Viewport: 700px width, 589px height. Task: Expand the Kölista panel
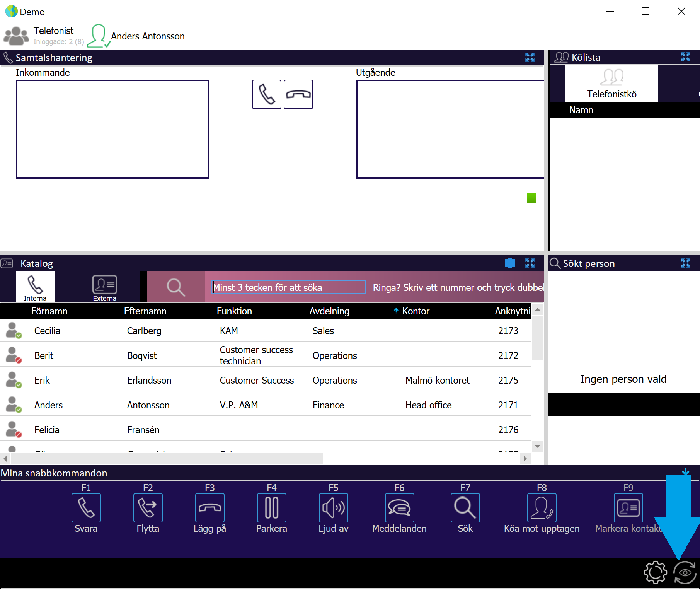(x=685, y=57)
